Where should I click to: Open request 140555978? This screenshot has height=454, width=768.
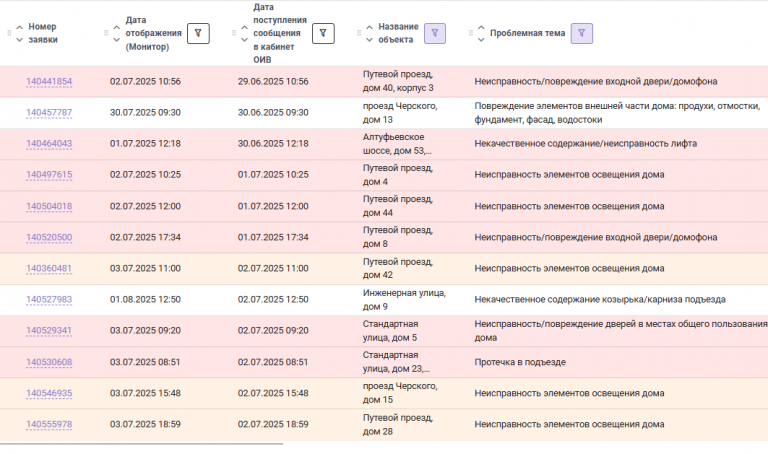(x=49, y=424)
